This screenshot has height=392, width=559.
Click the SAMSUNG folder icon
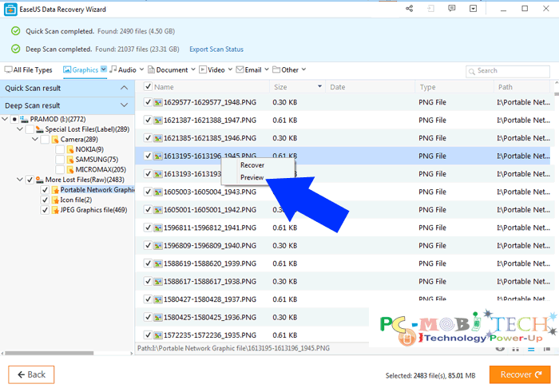[x=70, y=160]
